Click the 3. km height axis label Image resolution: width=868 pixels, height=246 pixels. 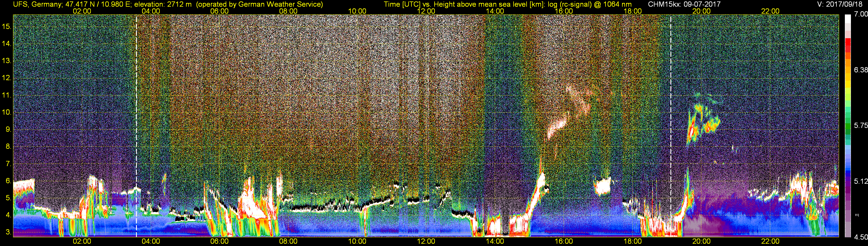(x=8, y=232)
